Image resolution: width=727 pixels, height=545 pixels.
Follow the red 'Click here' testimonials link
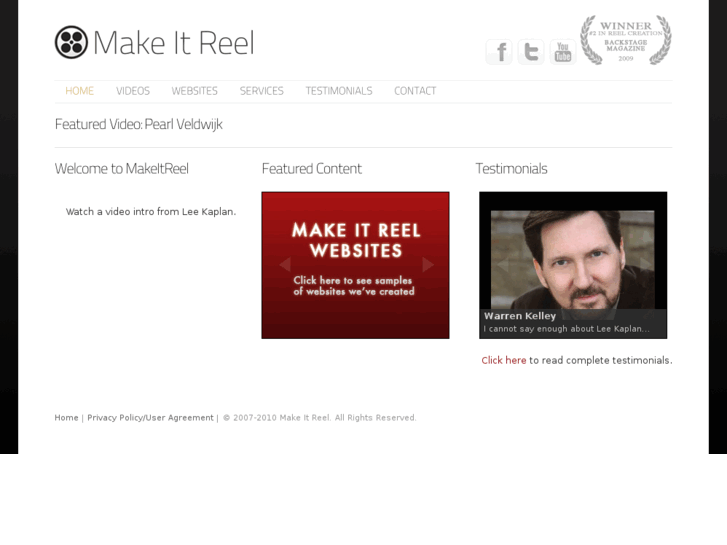(x=504, y=360)
